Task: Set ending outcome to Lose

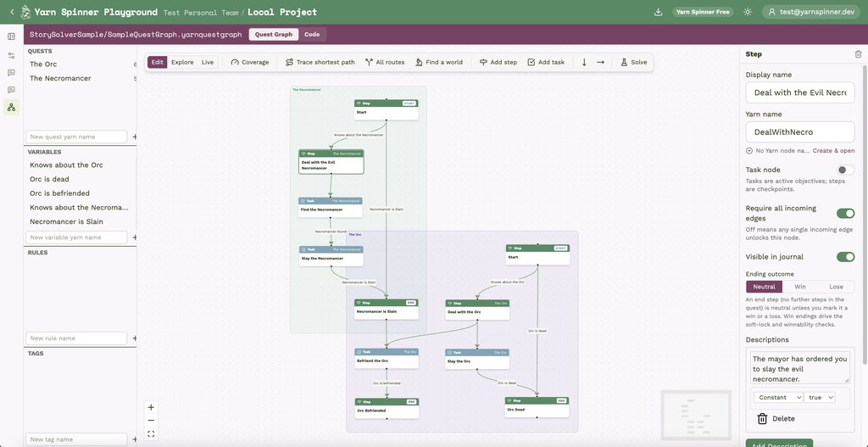Action: click(836, 287)
